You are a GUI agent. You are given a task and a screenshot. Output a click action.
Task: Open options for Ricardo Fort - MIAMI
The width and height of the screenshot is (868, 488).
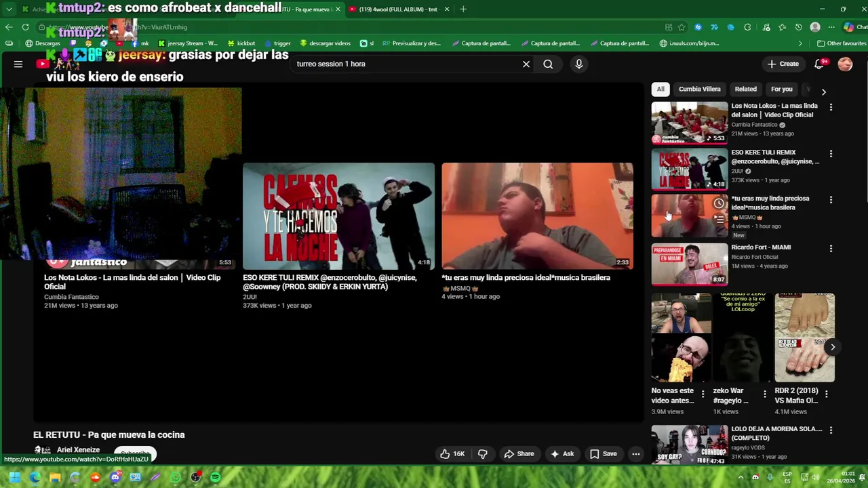point(831,249)
